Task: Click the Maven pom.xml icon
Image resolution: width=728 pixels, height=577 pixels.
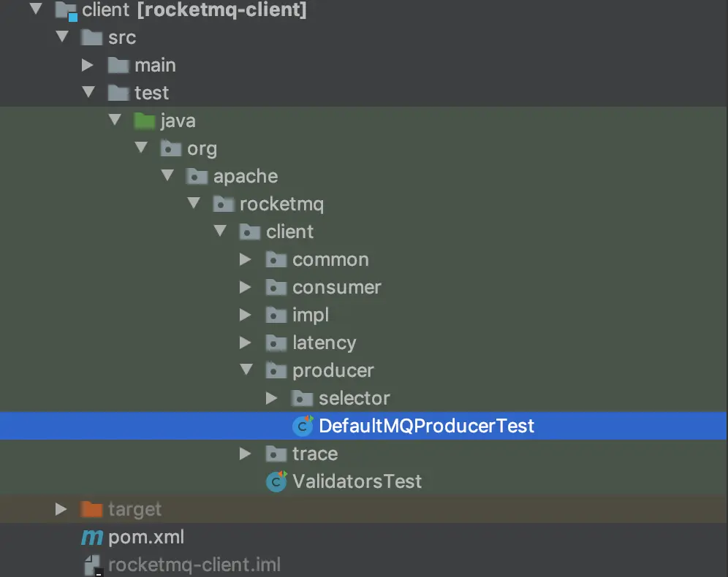Action: point(91,538)
